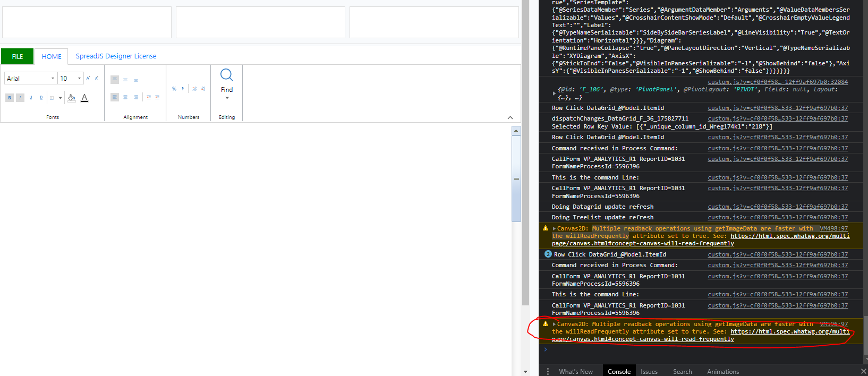Open the html.spec.whatwg.org link in the circled warning

[x=789, y=332]
